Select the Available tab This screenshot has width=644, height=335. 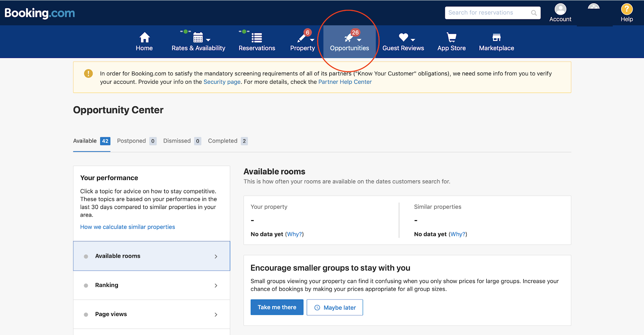[92, 141]
